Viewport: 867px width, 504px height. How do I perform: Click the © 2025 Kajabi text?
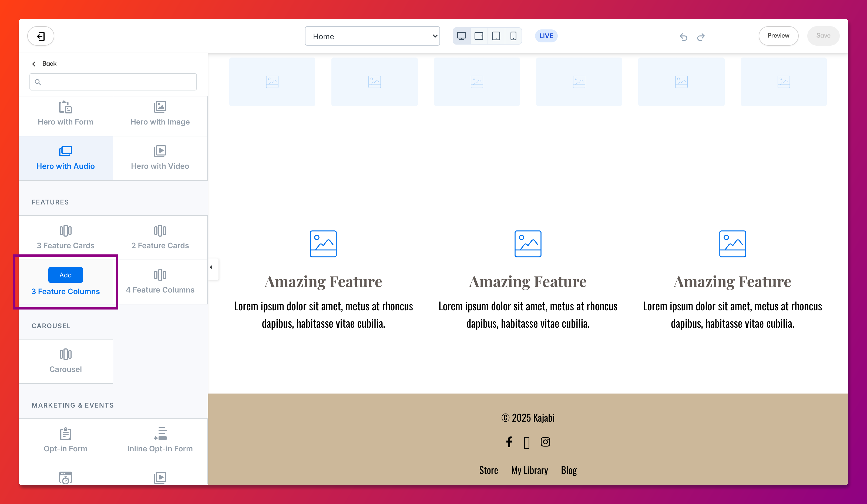click(x=528, y=418)
